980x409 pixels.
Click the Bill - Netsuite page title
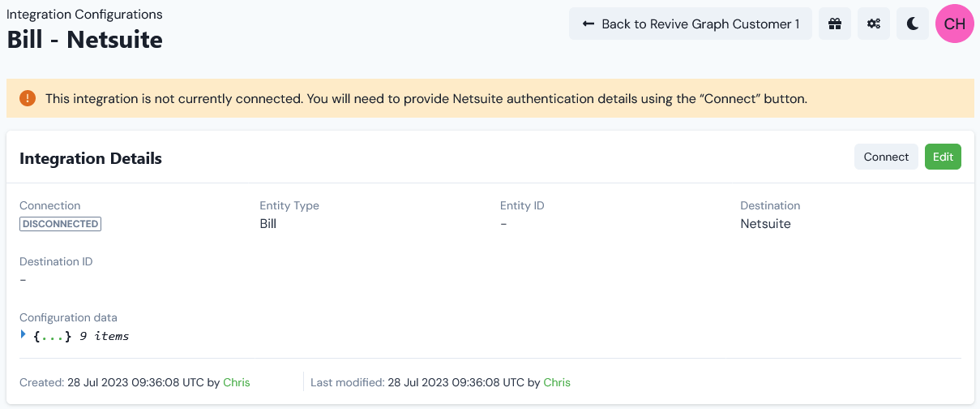(x=85, y=39)
